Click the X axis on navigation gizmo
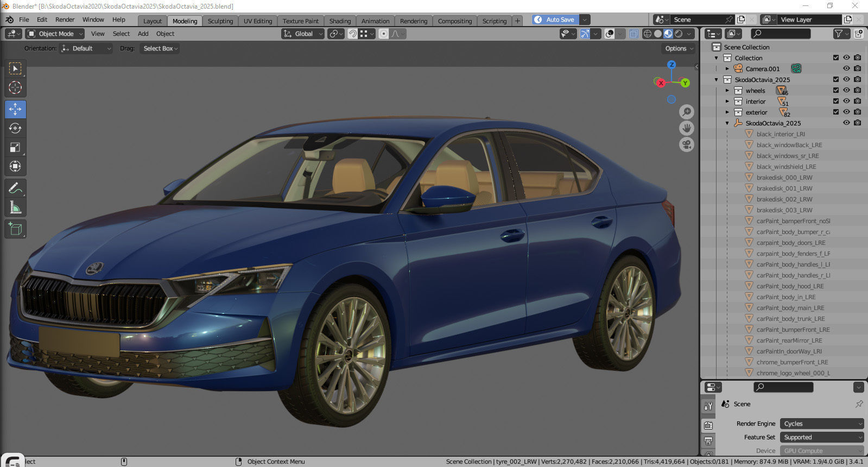 pyautogui.click(x=661, y=83)
